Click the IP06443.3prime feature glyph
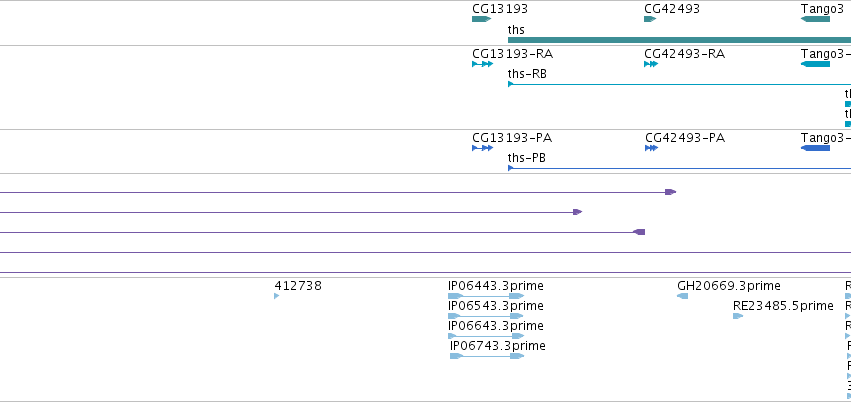The width and height of the screenshot is (851, 402). (486, 296)
